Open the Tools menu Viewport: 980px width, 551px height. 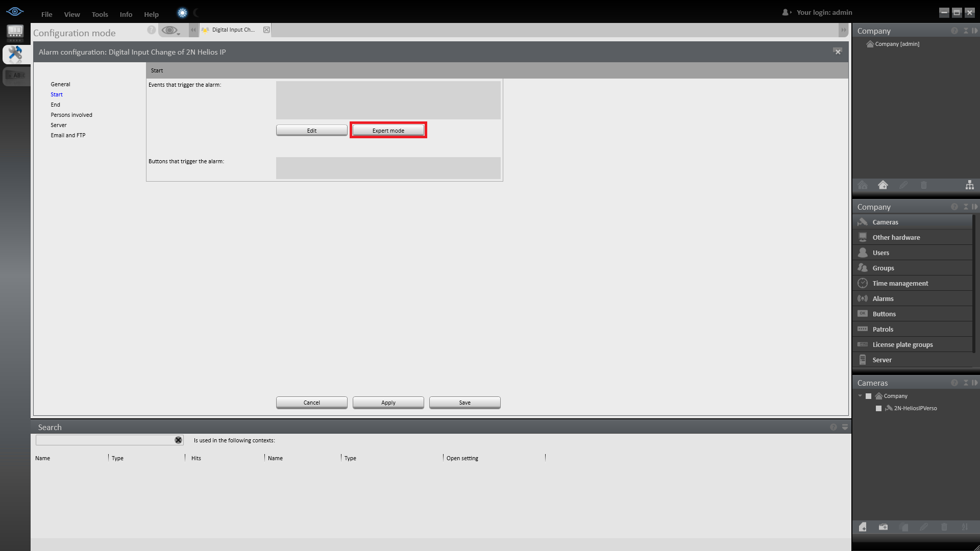click(100, 14)
